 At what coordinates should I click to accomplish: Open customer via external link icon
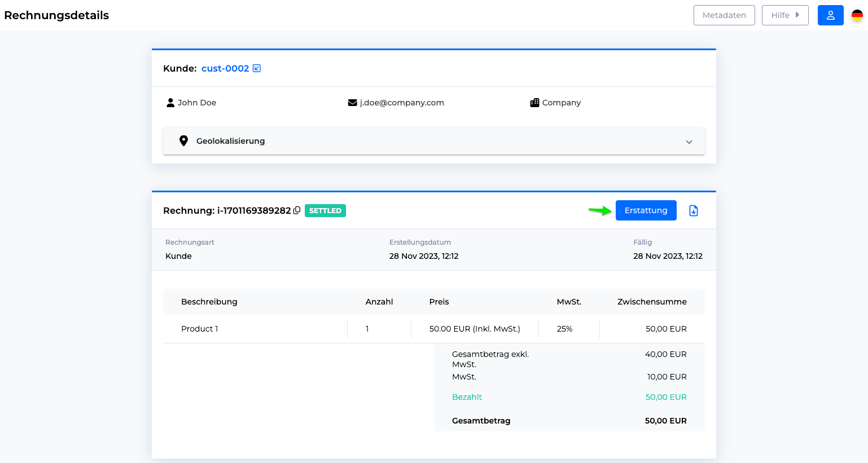coord(257,68)
